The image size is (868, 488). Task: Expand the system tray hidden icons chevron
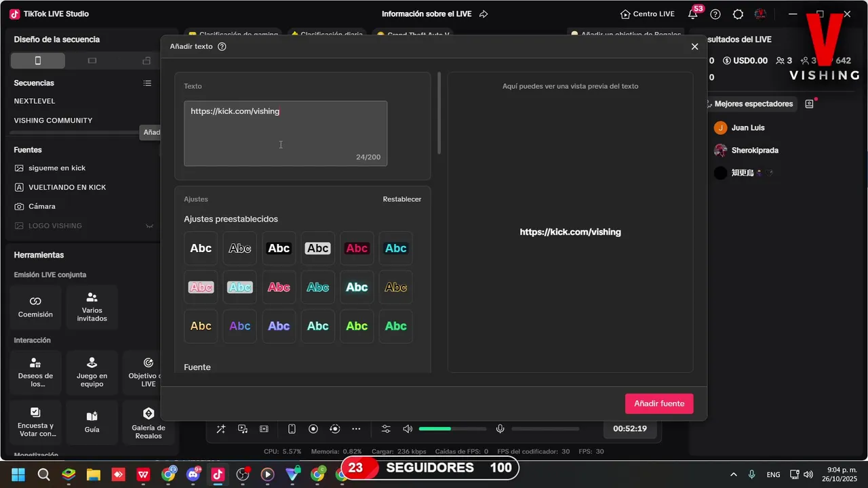(733, 474)
